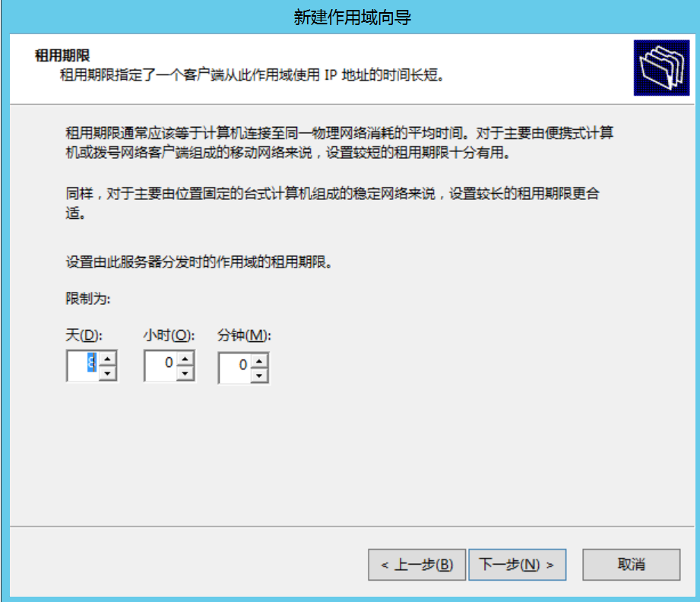Click inside the 天(D) days field
This screenshot has height=602, width=700.
click(x=83, y=366)
